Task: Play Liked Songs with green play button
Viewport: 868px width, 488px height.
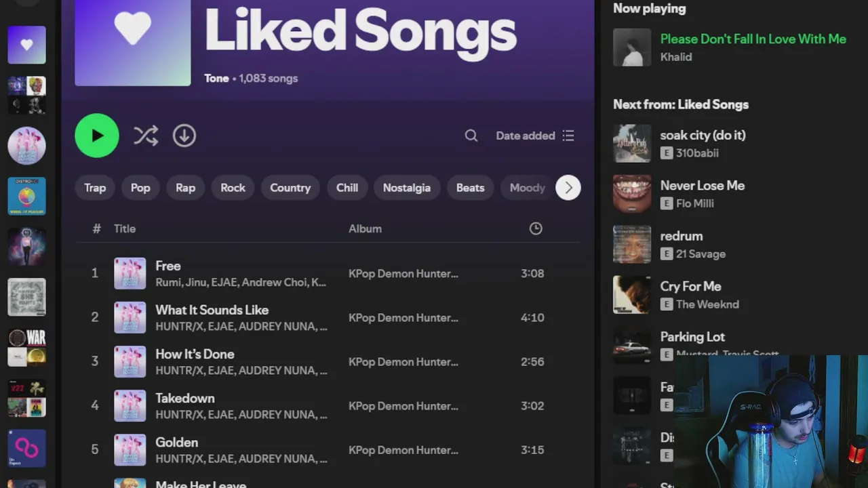Action: (x=97, y=136)
